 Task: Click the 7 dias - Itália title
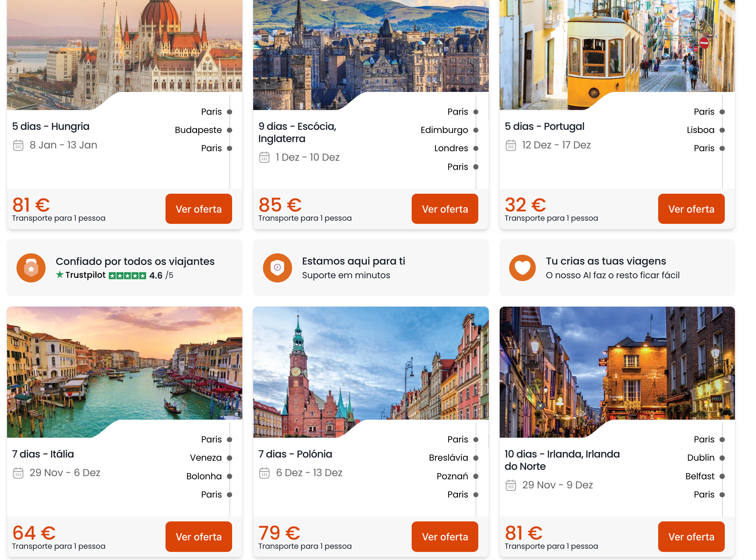pos(43,454)
